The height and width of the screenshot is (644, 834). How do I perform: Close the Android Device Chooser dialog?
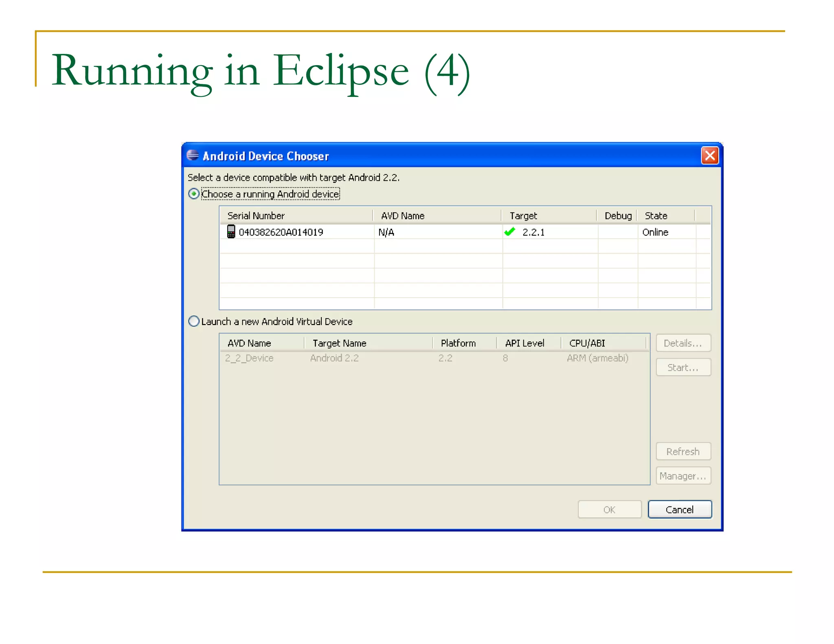point(710,156)
